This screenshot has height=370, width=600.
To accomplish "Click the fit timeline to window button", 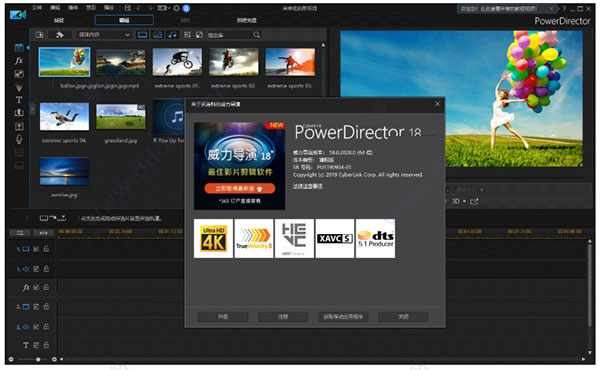I will (43, 232).
